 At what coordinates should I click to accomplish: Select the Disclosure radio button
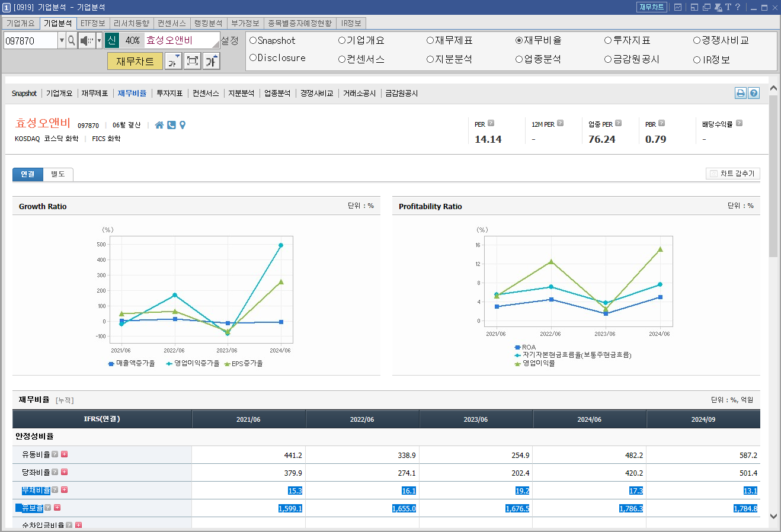(253, 57)
